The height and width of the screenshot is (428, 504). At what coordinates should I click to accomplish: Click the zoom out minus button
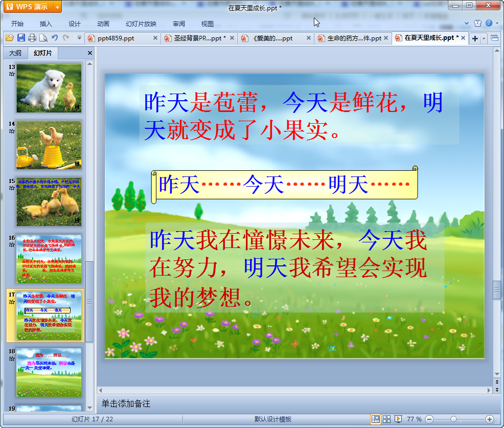429,419
